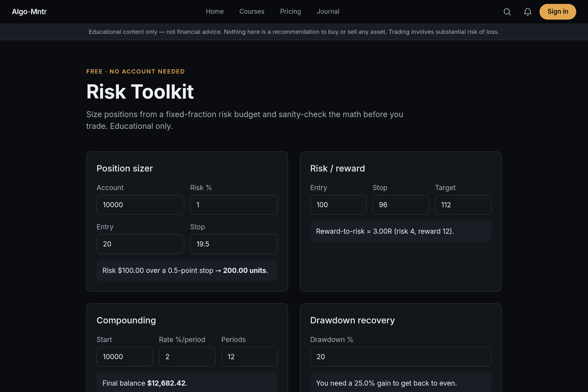This screenshot has height=392, width=588.
Task: Focus the Periods field (12)
Action: pyautogui.click(x=249, y=357)
